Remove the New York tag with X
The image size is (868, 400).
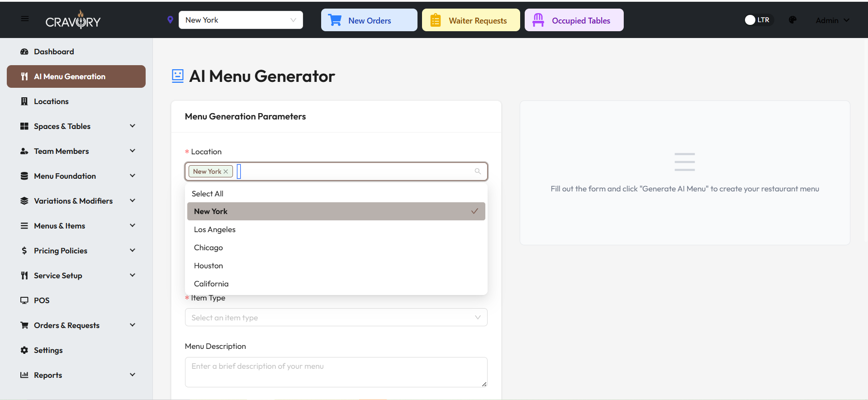tap(226, 171)
